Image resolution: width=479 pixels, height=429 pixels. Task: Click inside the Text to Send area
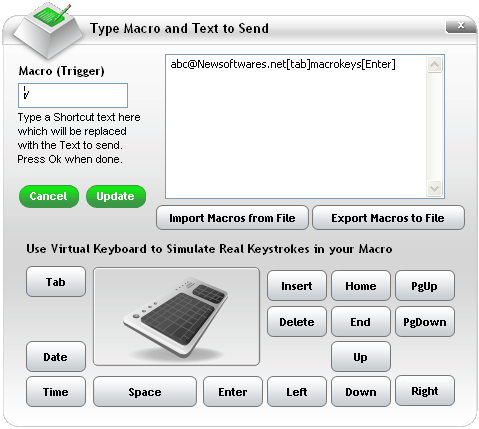[x=296, y=127]
